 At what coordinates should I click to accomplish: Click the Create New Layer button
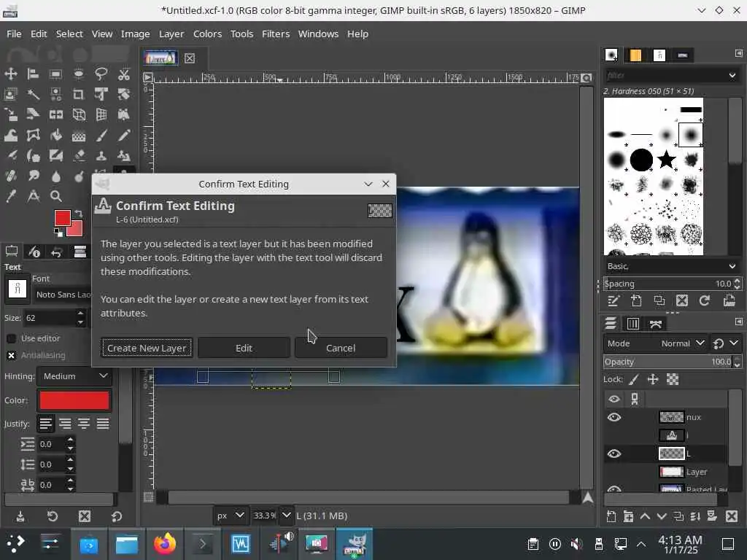147,348
